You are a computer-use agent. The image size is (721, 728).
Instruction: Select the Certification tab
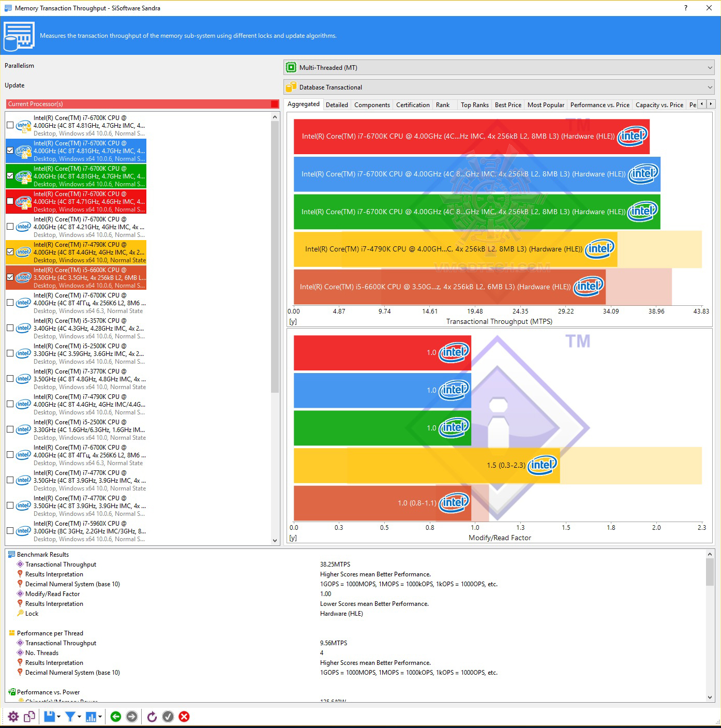pyautogui.click(x=413, y=105)
